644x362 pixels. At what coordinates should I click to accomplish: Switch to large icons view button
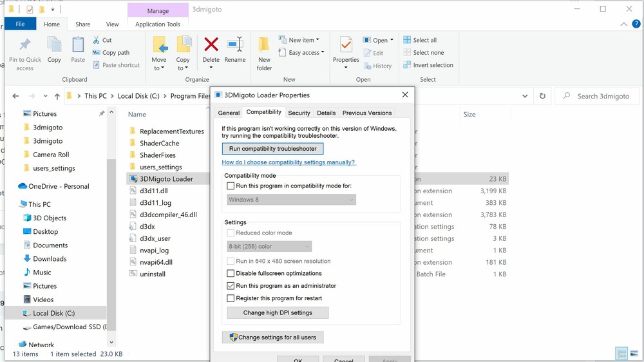click(x=635, y=354)
